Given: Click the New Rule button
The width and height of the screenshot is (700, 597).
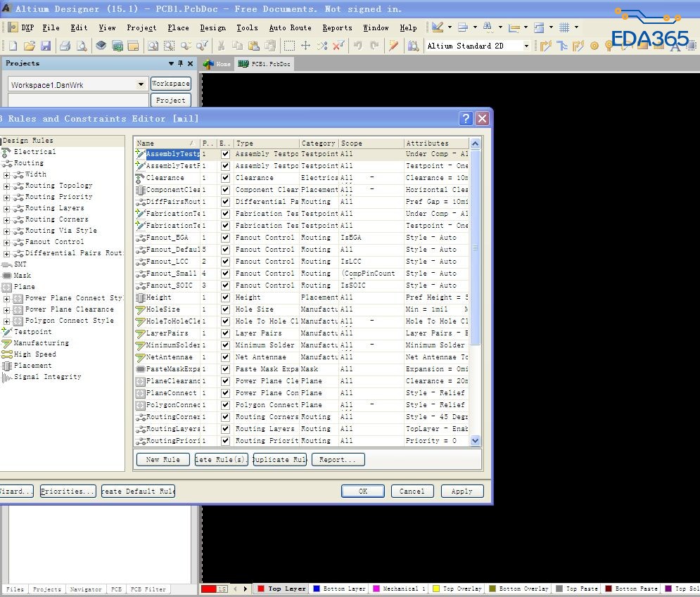Looking at the screenshot, I should coord(163,459).
